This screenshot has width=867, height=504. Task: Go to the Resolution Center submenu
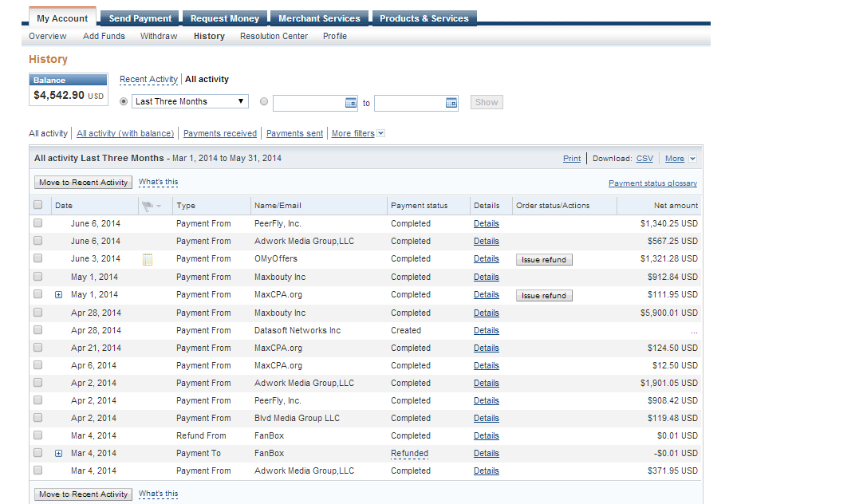274,36
